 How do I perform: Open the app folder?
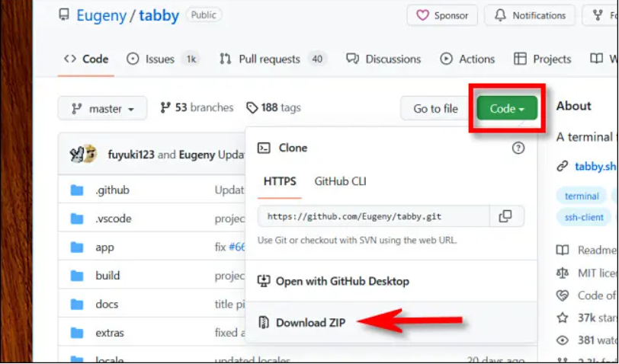(104, 247)
